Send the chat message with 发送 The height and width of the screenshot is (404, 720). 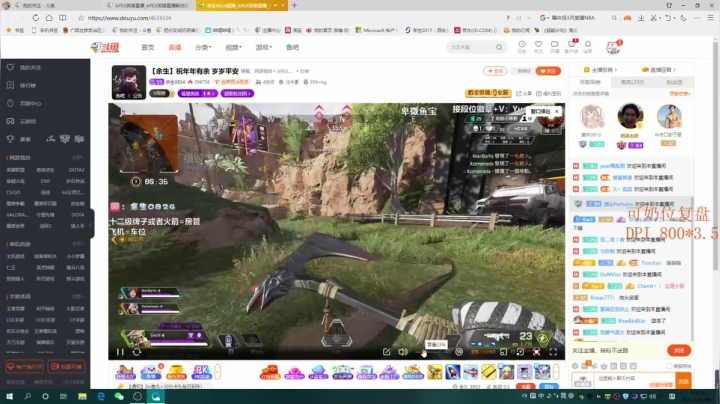(x=683, y=381)
